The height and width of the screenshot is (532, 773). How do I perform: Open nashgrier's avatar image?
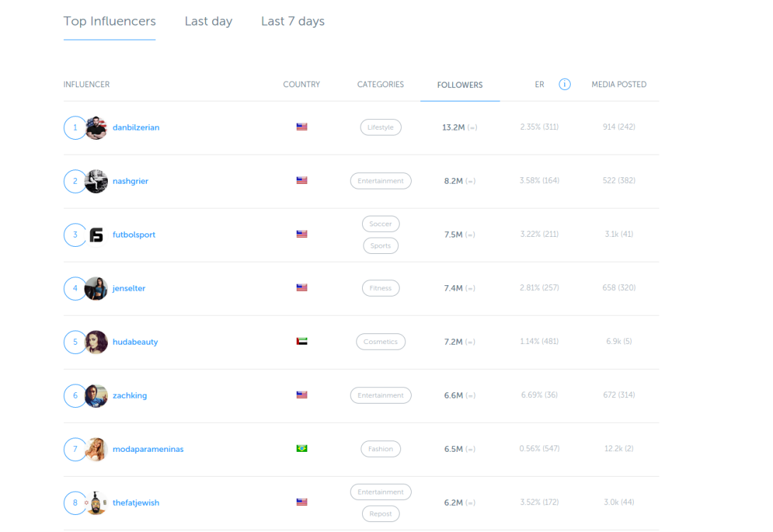96,182
